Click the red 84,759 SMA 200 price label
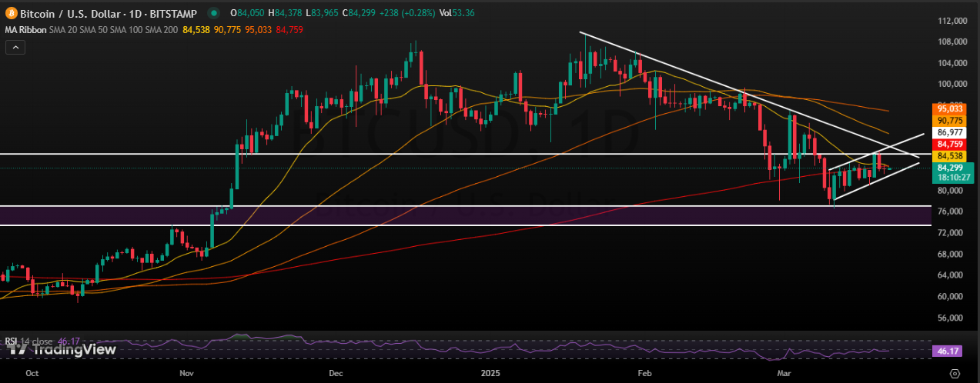 click(x=949, y=144)
